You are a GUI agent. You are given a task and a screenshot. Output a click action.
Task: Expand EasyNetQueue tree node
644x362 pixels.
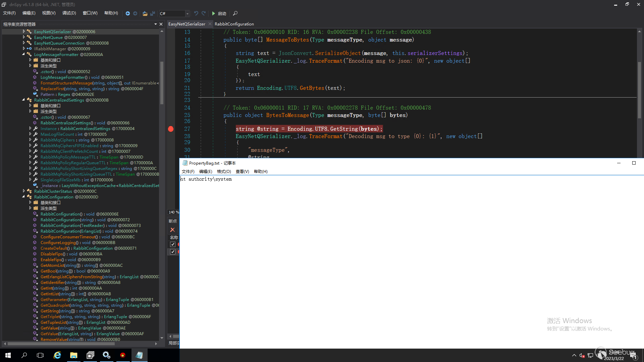point(24,37)
